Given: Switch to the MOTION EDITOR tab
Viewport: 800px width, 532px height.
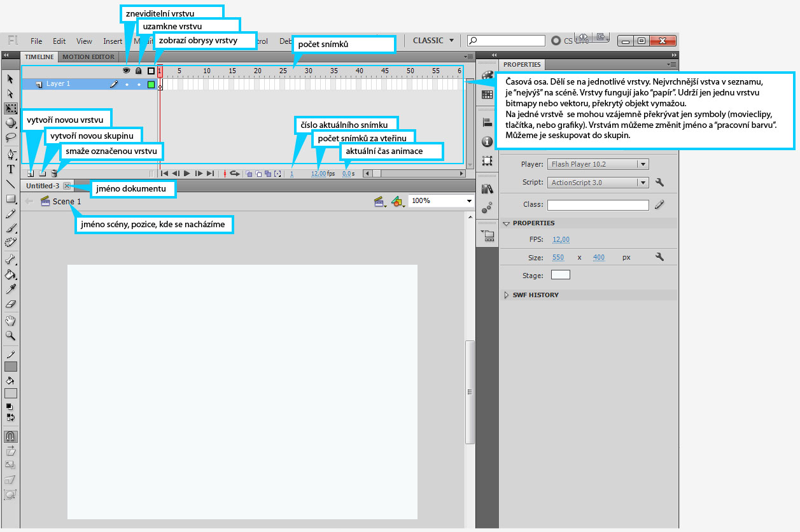Looking at the screenshot, I should pyautogui.click(x=88, y=57).
